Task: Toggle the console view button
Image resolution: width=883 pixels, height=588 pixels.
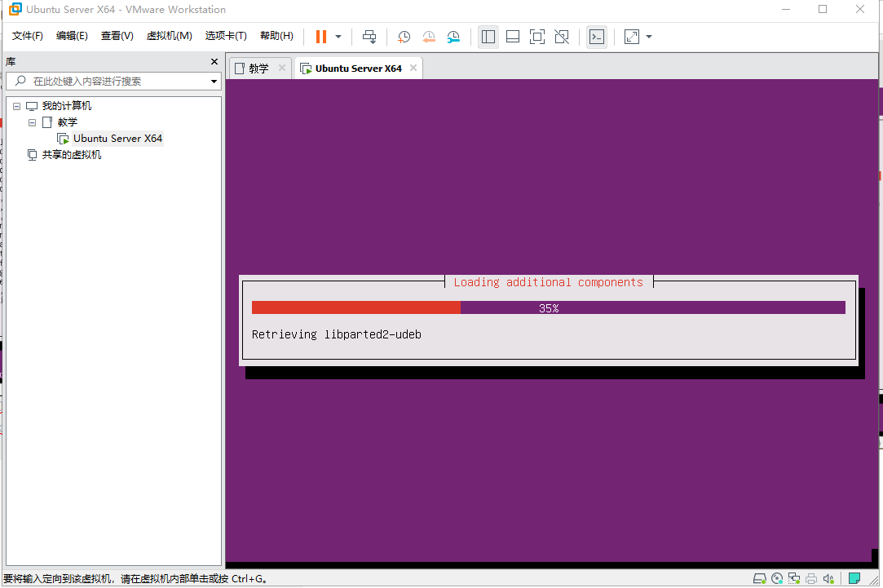Action: click(596, 38)
